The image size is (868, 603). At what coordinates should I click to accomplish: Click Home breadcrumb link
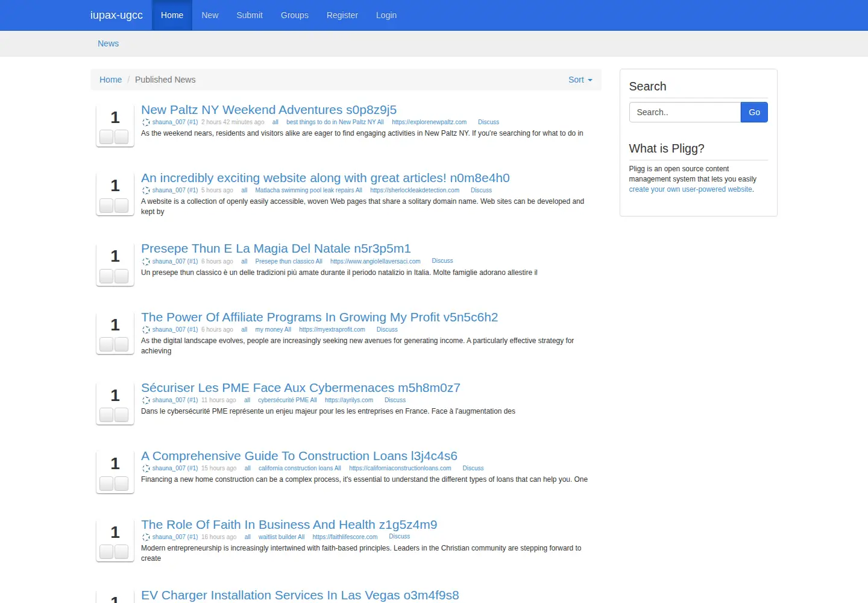pos(110,80)
